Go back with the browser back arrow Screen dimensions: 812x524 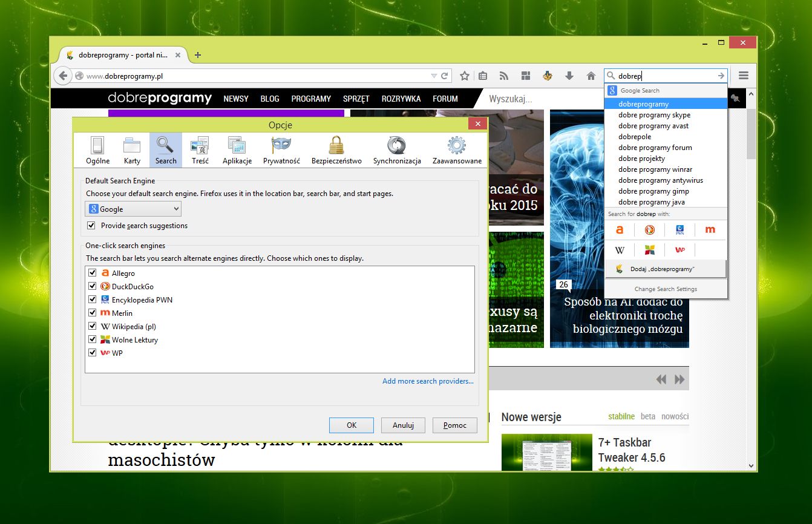tap(63, 76)
